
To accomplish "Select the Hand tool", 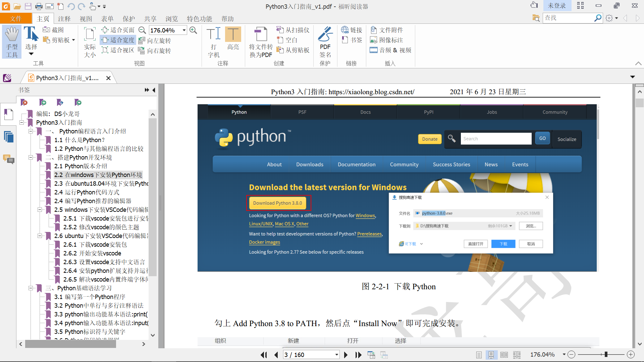I will pyautogui.click(x=12, y=42).
